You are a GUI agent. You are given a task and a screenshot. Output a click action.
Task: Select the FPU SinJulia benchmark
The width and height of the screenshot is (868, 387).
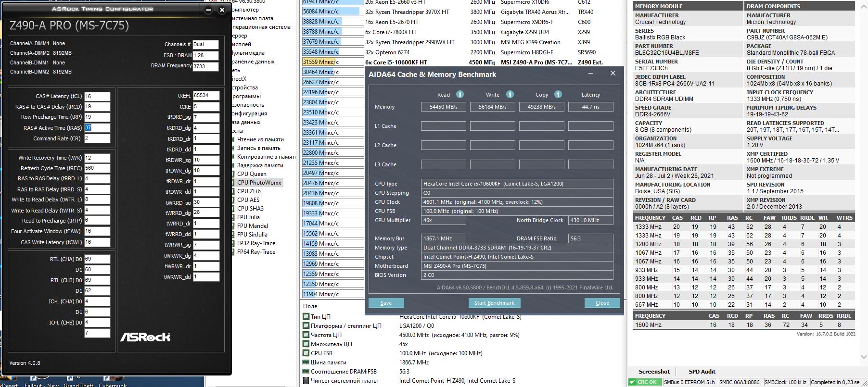[252, 235]
